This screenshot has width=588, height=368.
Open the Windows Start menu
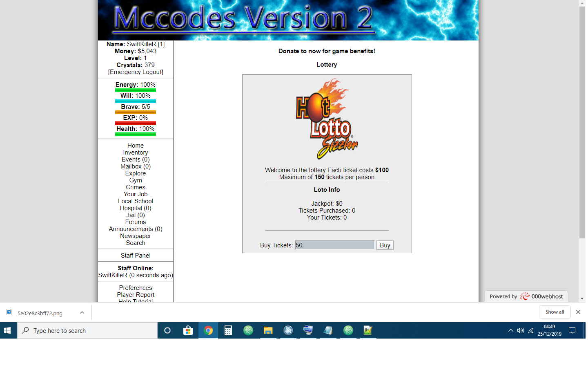8,330
